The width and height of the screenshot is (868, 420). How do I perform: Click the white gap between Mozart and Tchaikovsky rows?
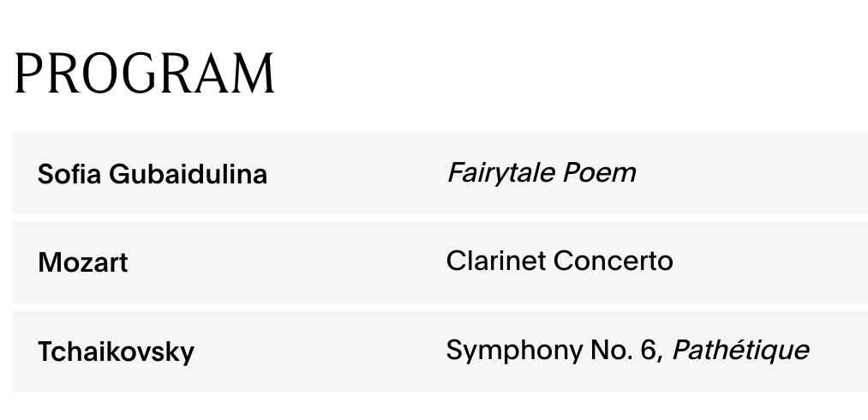[x=440, y=306]
